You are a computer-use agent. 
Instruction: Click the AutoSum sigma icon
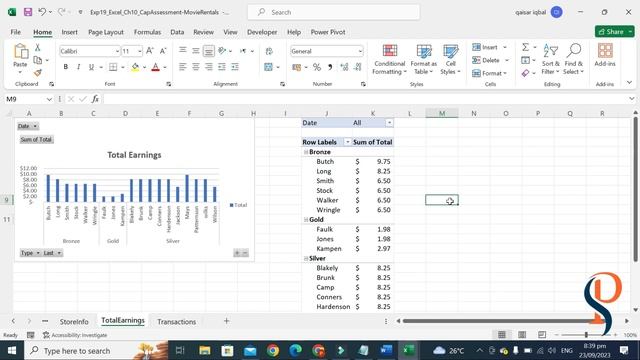525,47
